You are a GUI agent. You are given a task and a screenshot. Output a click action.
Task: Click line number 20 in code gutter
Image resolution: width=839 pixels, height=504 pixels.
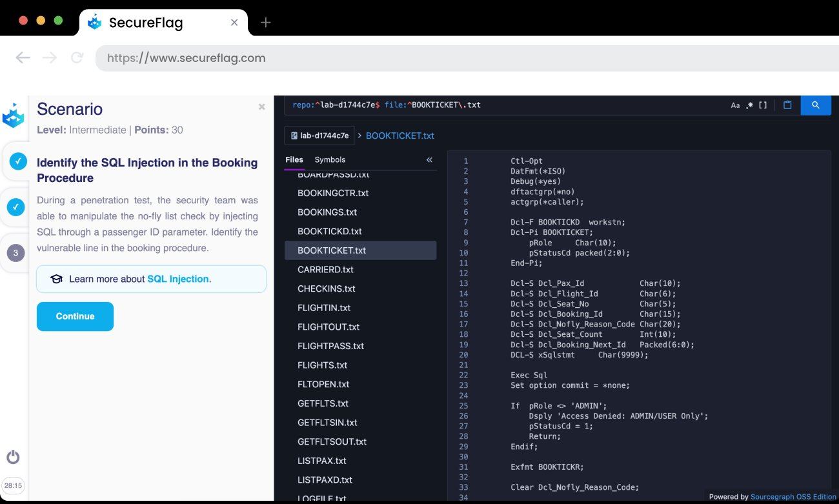tap(463, 355)
